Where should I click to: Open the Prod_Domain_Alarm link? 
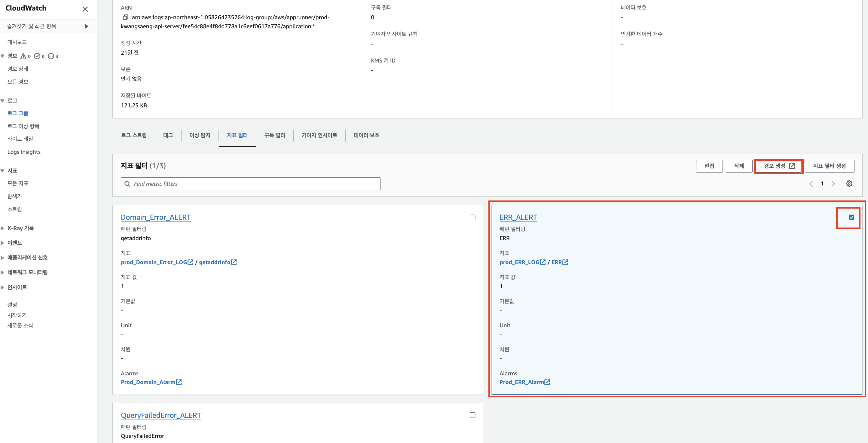click(x=148, y=382)
